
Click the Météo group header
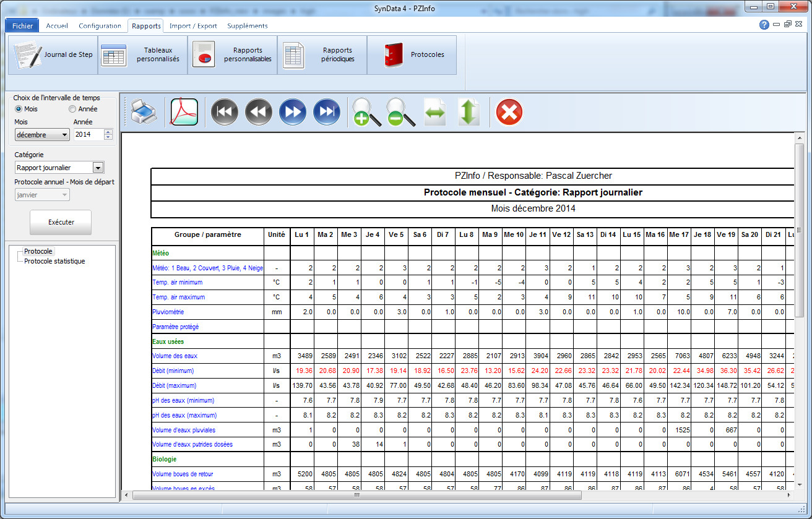(x=161, y=253)
